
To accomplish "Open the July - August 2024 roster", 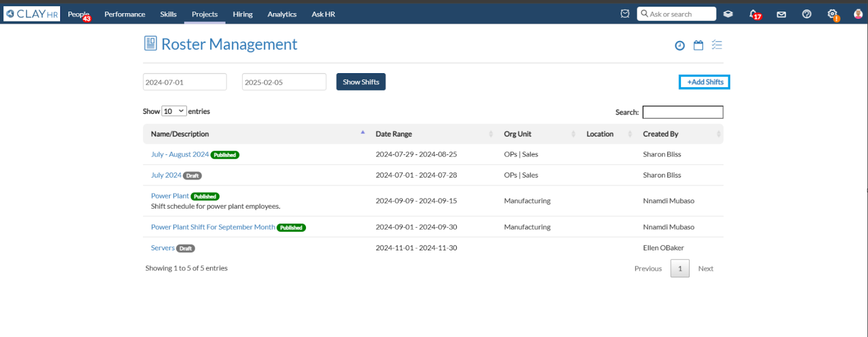I will pyautogui.click(x=180, y=154).
